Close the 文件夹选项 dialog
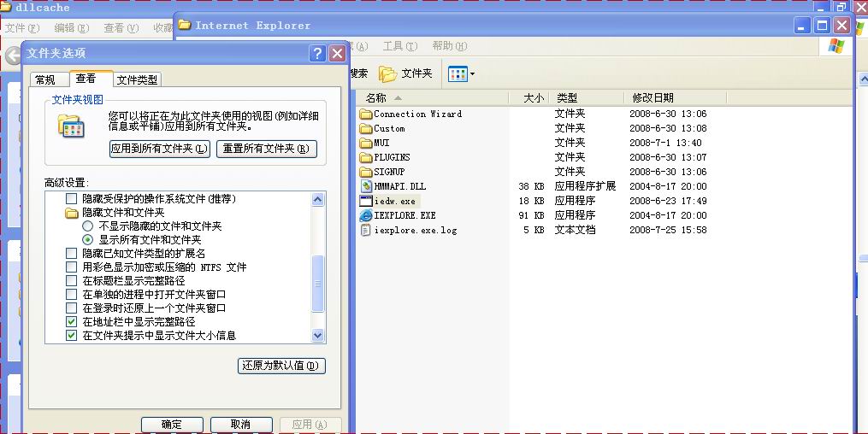Screen dimensions: 868x434 (337, 54)
